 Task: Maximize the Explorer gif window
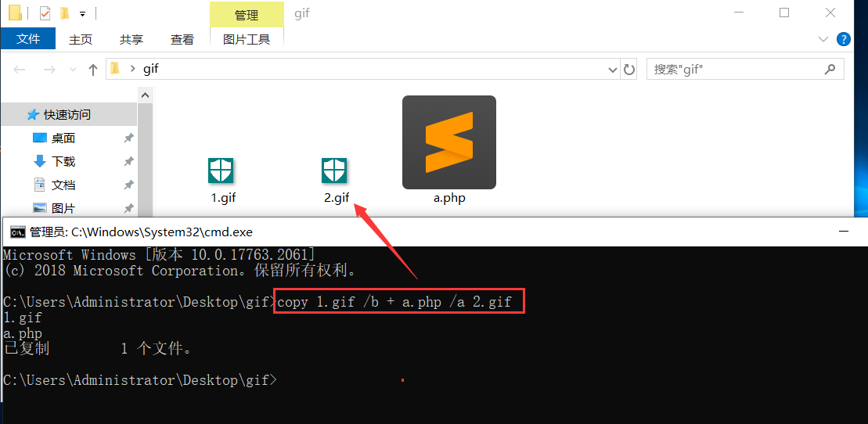(783, 13)
